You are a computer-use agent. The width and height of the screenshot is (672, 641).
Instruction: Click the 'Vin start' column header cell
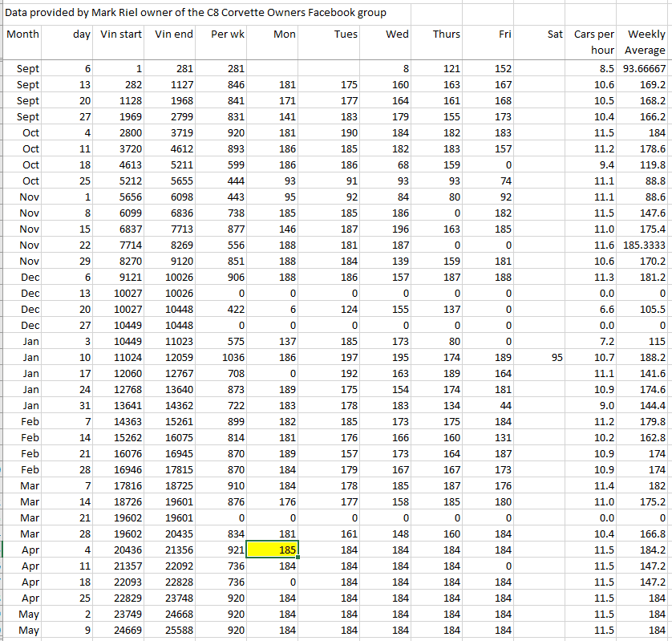tap(121, 34)
